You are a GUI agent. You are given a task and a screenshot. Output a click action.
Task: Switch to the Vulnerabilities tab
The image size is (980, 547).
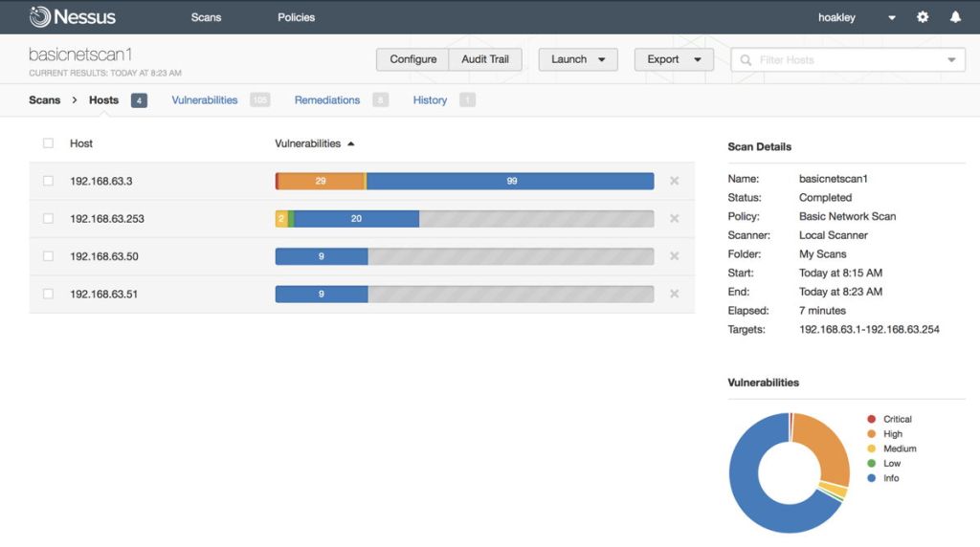pyautogui.click(x=204, y=100)
